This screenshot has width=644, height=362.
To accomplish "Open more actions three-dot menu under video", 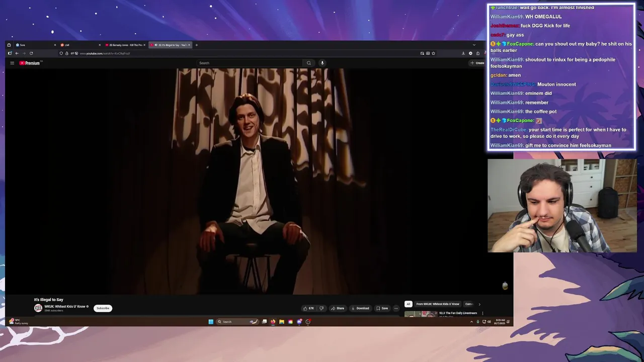I will pyautogui.click(x=396, y=308).
